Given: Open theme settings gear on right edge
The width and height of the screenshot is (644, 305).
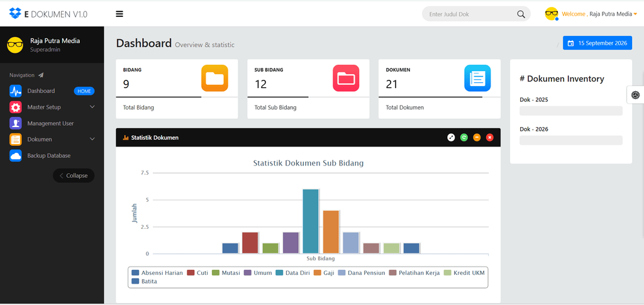Looking at the screenshot, I should click(x=635, y=95).
